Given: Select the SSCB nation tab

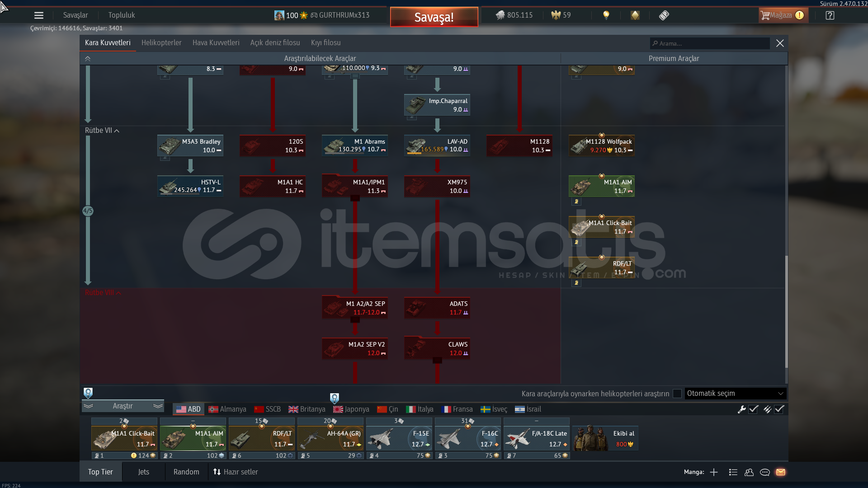Looking at the screenshot, I should tap(268, 409).
